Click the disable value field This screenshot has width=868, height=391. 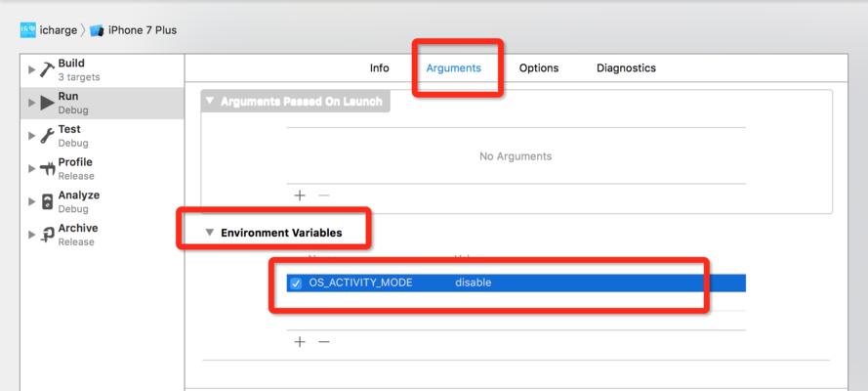click(x=474, y=283)
